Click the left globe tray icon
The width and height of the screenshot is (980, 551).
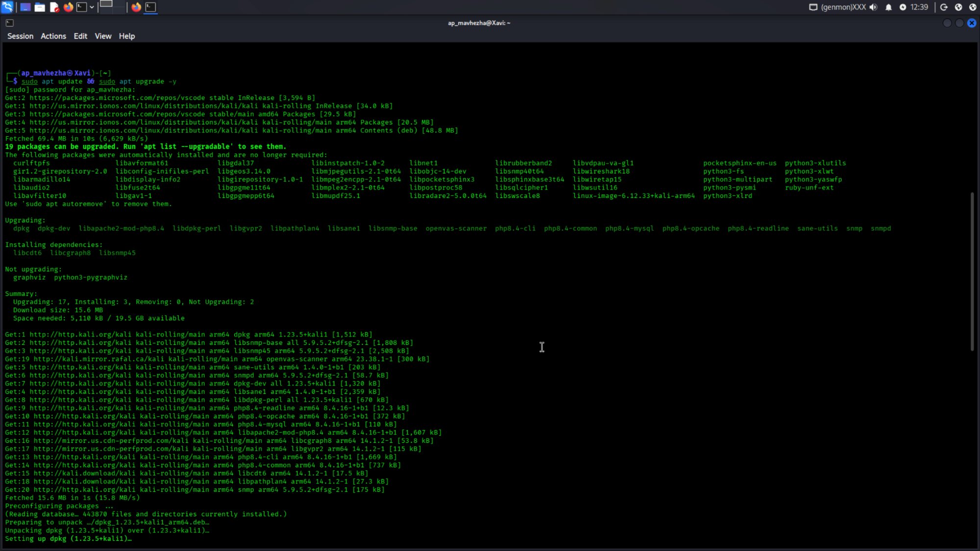[958, 7]
